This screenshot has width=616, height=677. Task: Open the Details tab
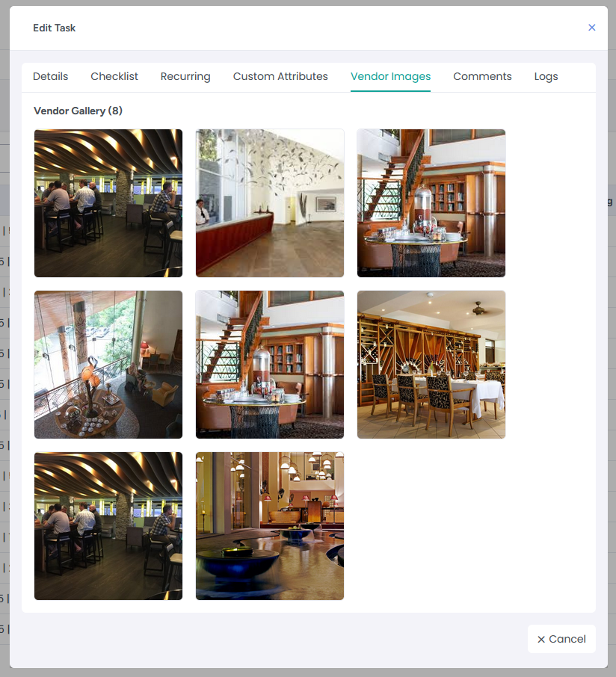[51, 76]
